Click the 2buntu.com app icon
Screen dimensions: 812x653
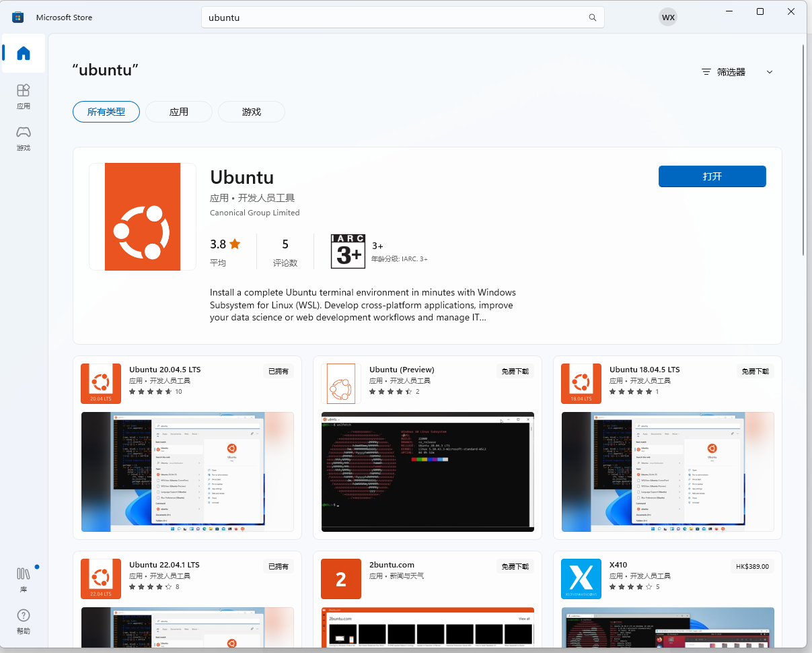pyautogui.click(x=341, y=579)
